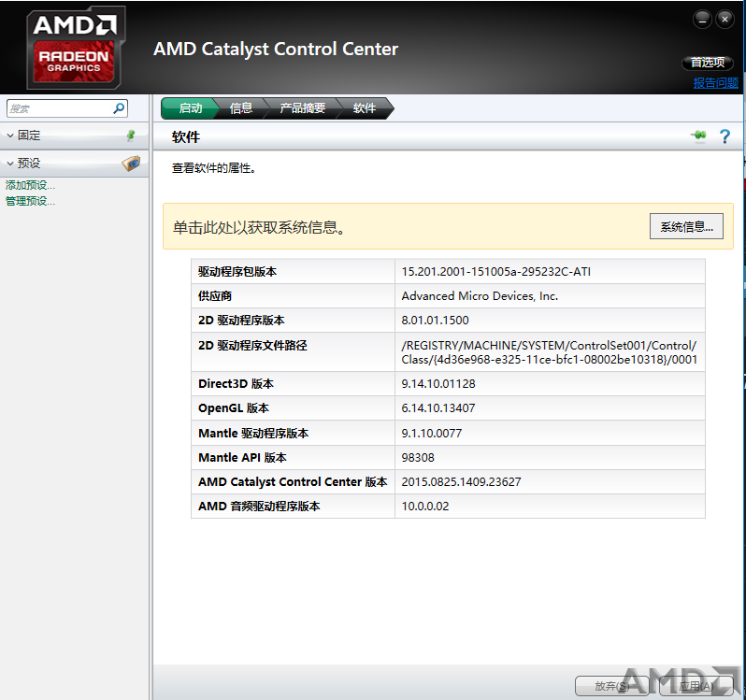The image size is (746, 700).
Task: Click the 供应商 label cell
Action: pyautogui.click(x=294, y=295)
